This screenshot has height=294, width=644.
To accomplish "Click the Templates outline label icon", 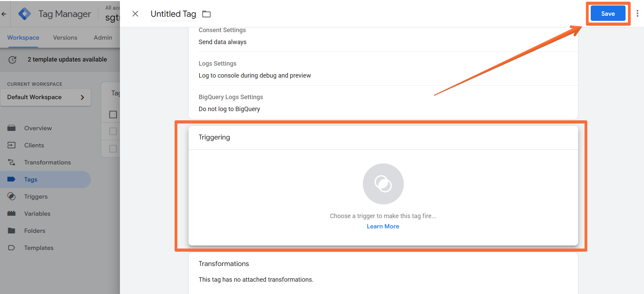I will pyautogui.click(x=11, y=248).
